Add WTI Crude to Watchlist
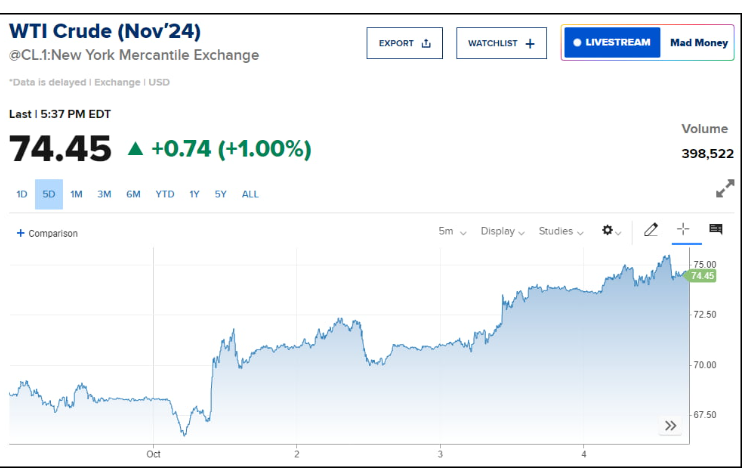This screenshot has width=752, height=471. (x=501, y=43)
